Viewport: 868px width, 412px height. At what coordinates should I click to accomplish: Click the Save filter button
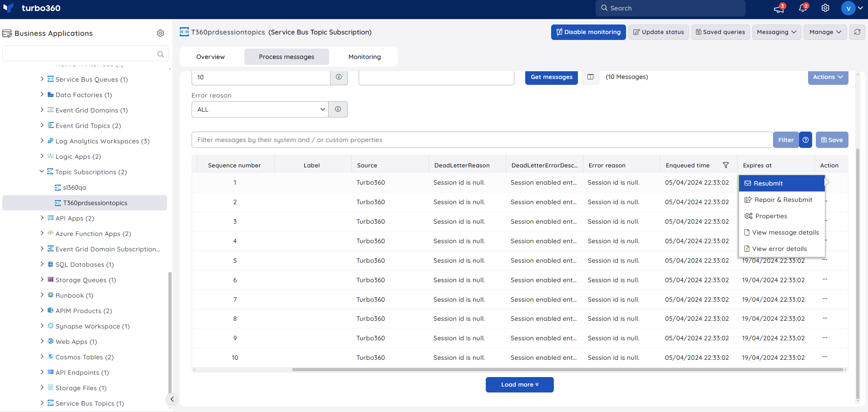click(832, 140)
